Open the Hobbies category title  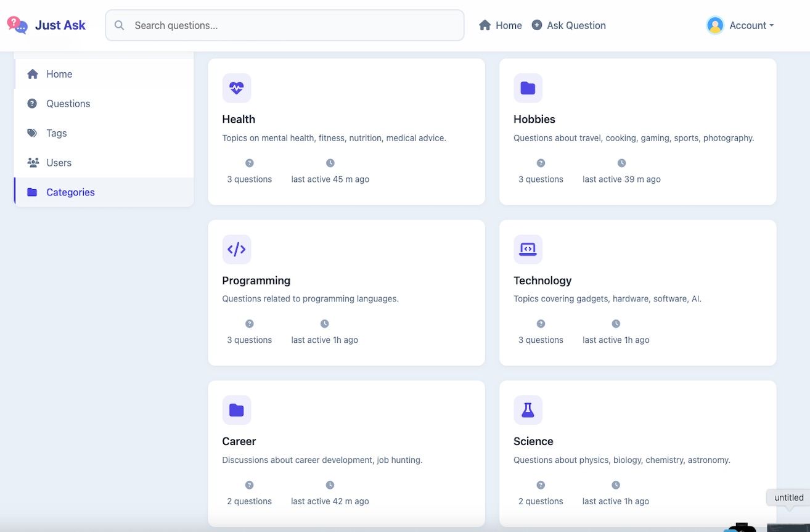point(534,119)
